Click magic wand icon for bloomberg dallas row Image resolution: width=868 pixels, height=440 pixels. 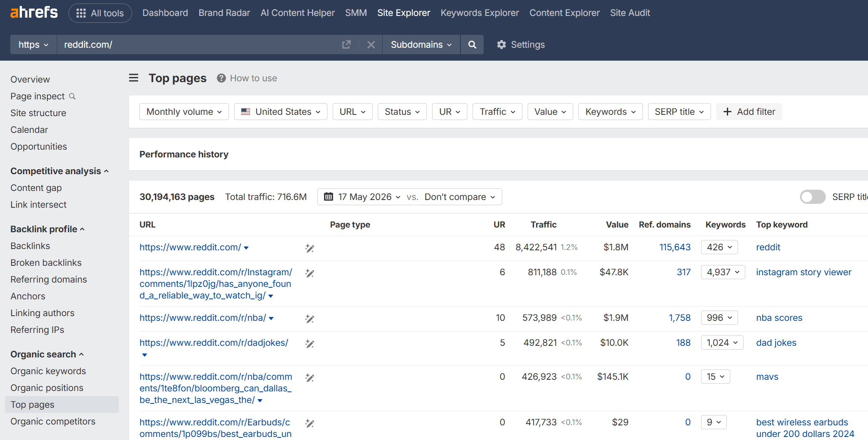[309, 378]
